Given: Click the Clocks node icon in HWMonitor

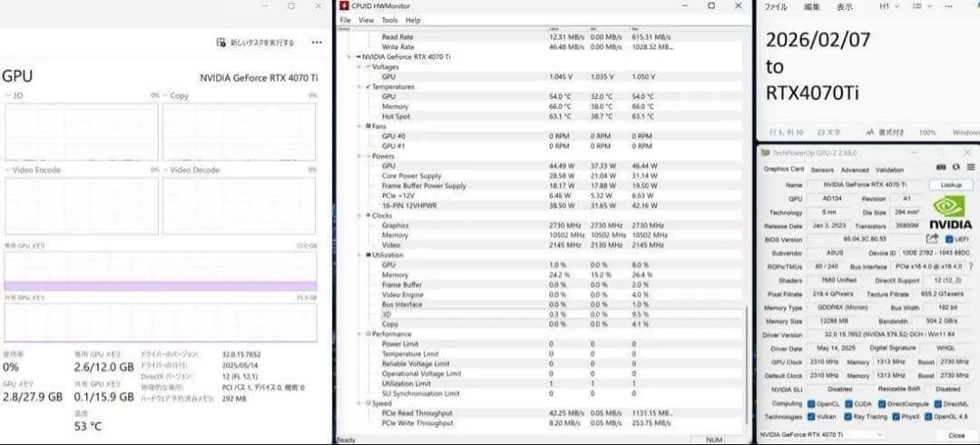Looking at the screenshot, I should click(368, 215).
